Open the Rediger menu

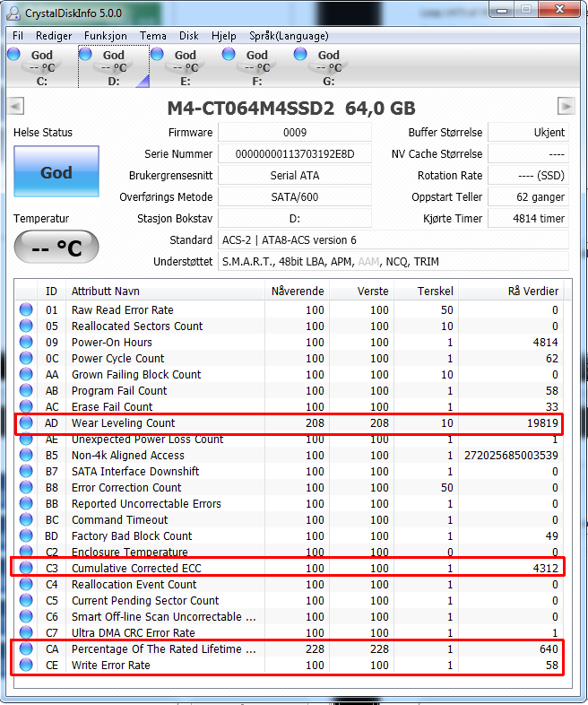coord(54,36)
